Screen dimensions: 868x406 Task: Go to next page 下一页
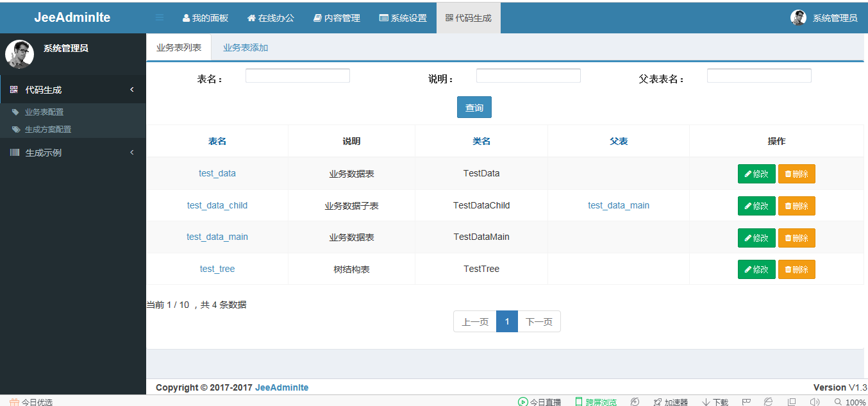(x=539, y=321)
